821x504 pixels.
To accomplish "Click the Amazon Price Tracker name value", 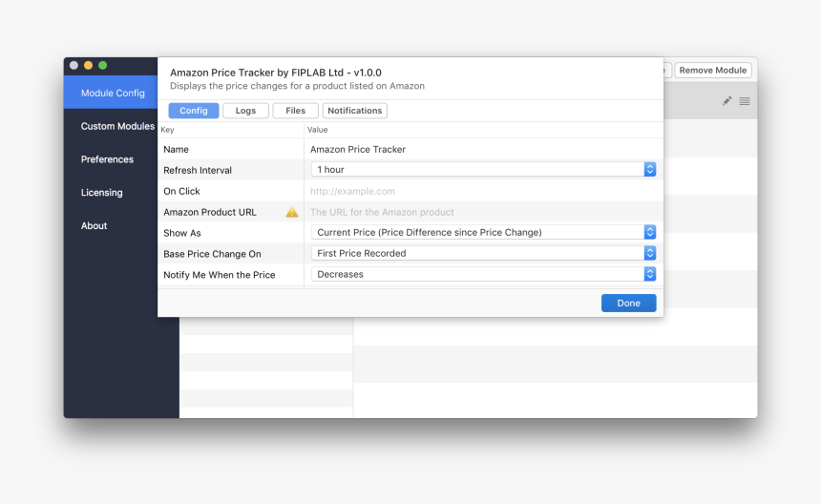I will coord(358,149).
